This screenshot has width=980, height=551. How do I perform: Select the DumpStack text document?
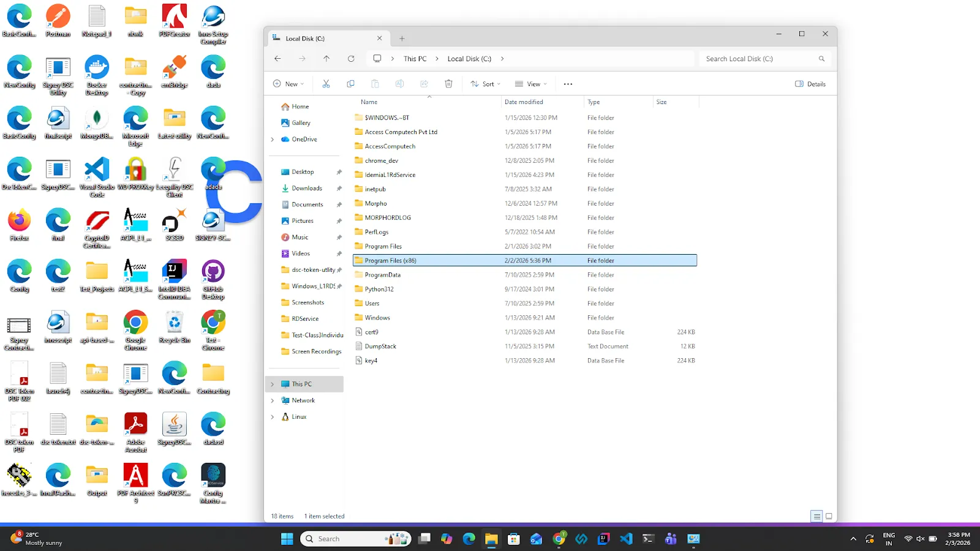tap(525, 347)
